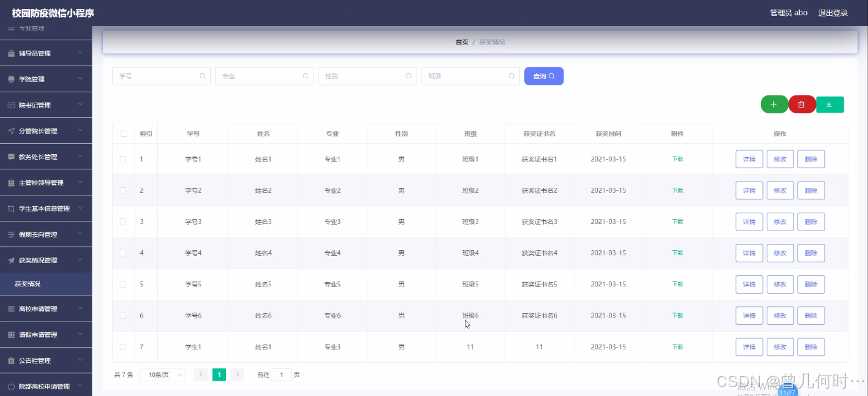Check the row for 学号5
This screenshot has height=396, width=868.
tap(124, 284)
